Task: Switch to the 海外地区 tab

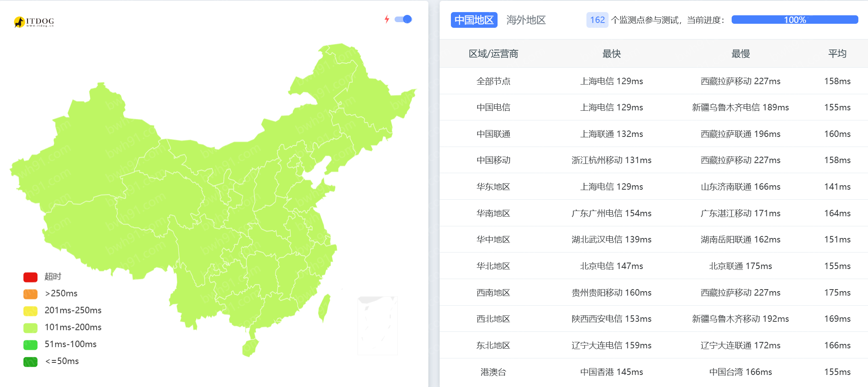Action: [526, 20]
